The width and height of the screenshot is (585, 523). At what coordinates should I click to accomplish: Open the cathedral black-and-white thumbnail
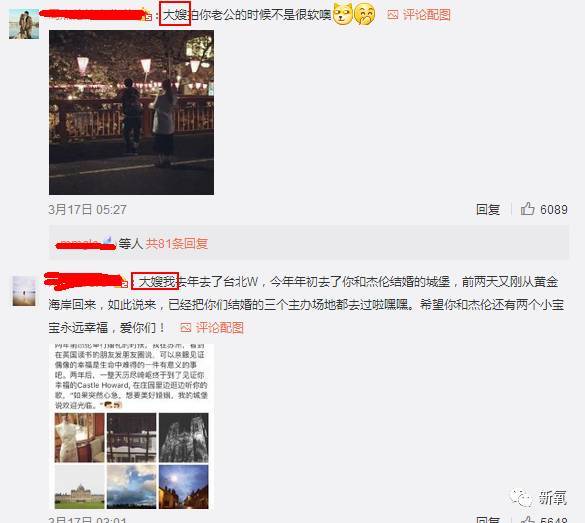[x=184, y=438]
